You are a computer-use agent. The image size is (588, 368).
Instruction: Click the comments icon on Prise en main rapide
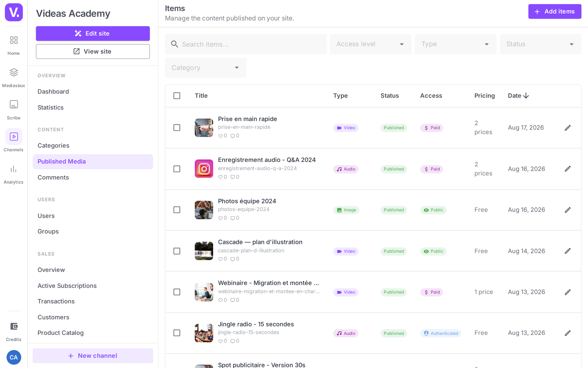233,136
